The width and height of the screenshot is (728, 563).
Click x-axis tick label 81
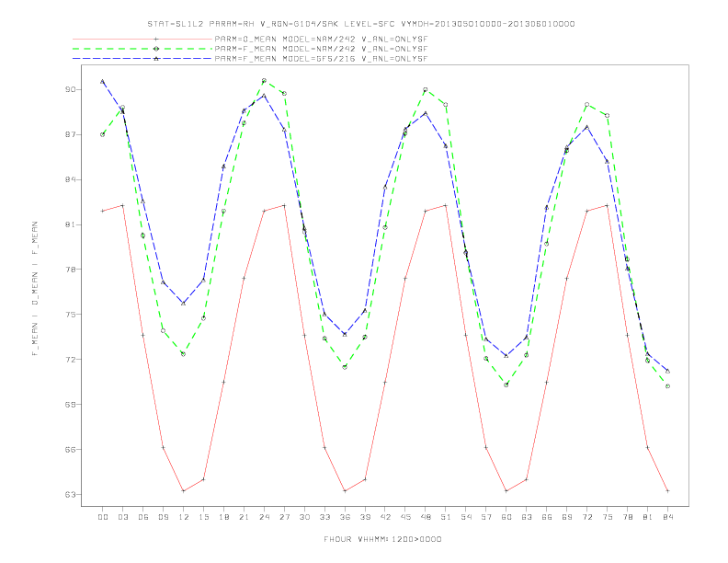(648, 517)
